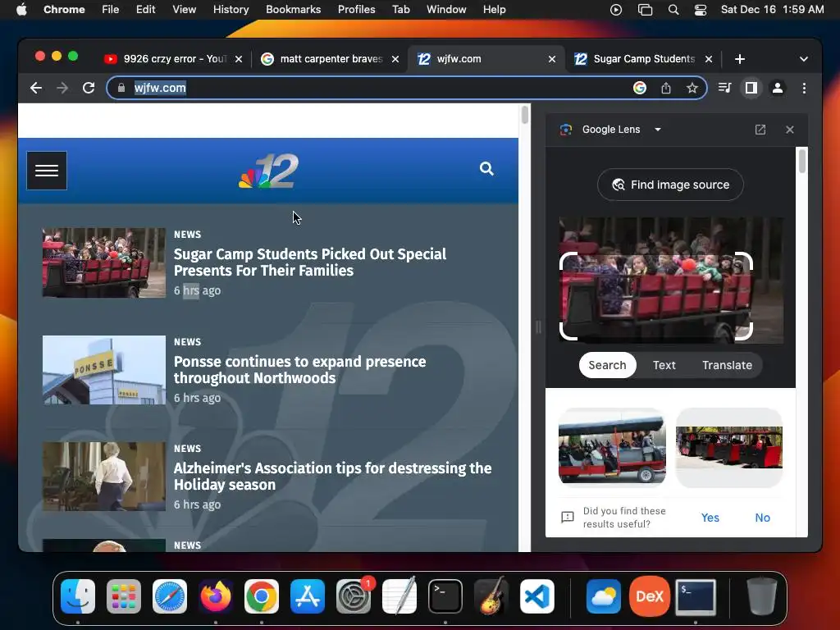
Task: Close the Google Lens side panel
Action: coord(790,130)
